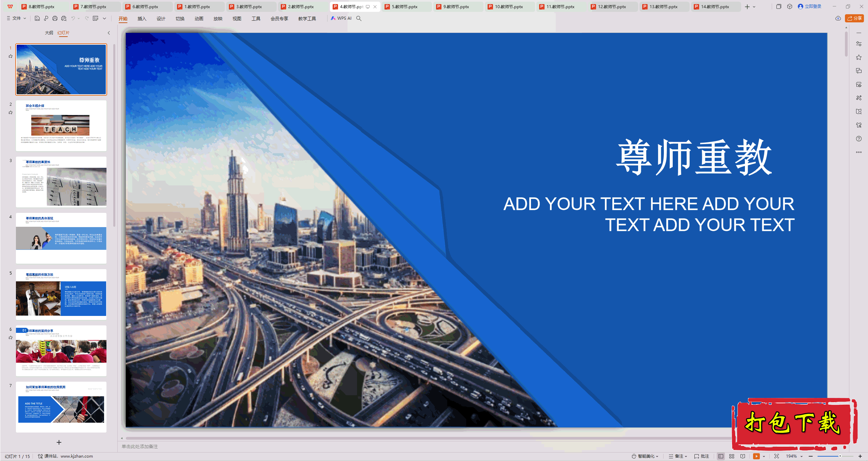
Task: Expand the quick access toolbar customize arrow
Action: point(104,18)
